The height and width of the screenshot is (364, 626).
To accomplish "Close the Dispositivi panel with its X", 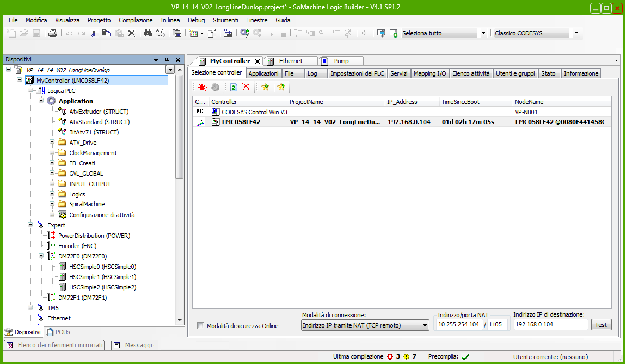I will tap(178, 60).
